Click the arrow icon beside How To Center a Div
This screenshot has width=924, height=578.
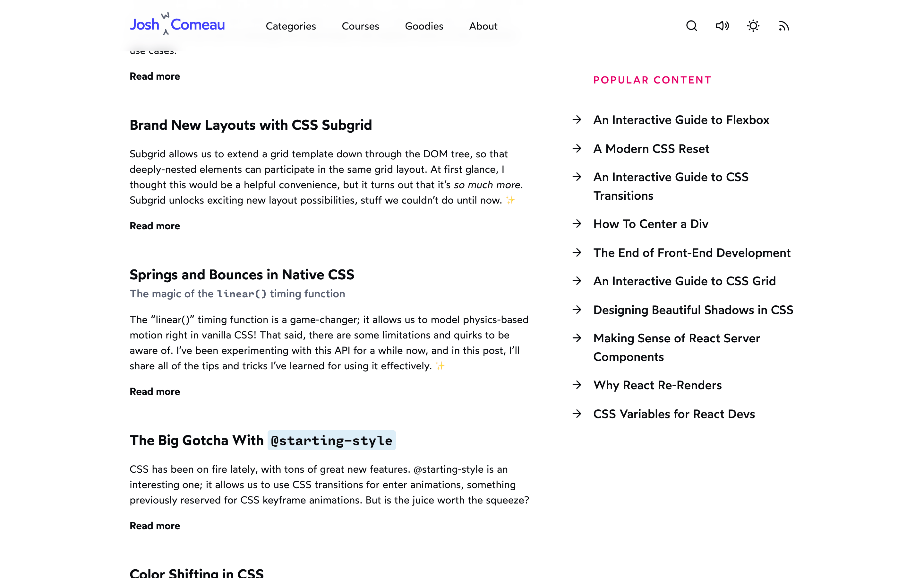tap(577, 223)
